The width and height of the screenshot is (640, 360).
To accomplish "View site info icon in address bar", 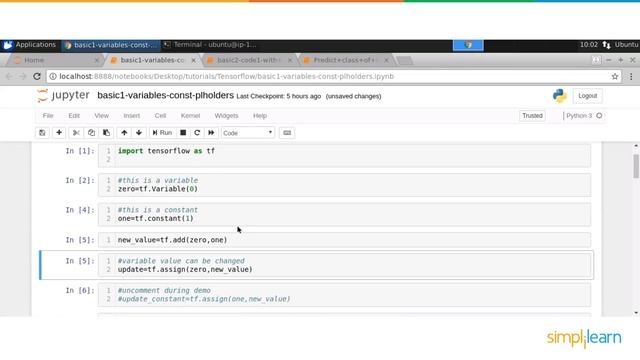I will (53, 76).
